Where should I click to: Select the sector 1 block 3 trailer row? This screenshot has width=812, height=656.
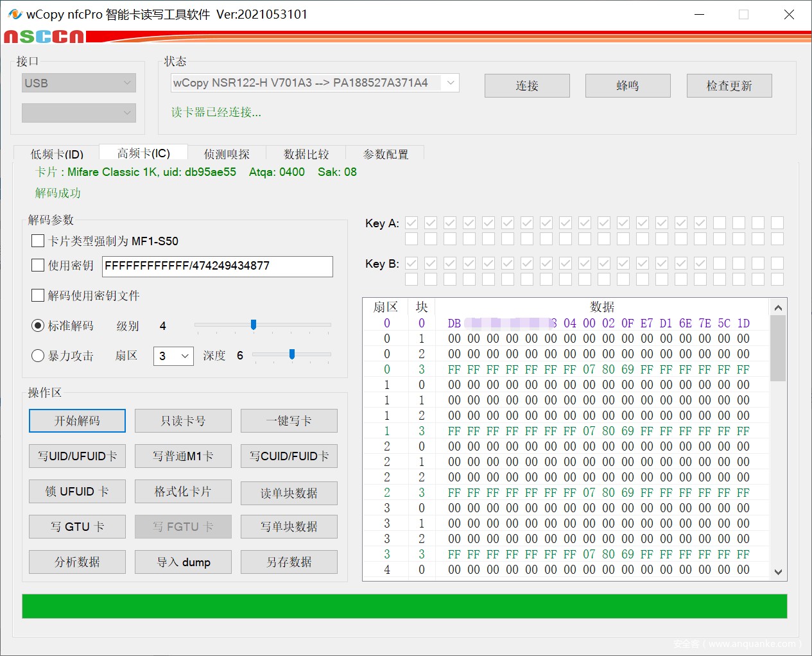[x=566, y=431]
